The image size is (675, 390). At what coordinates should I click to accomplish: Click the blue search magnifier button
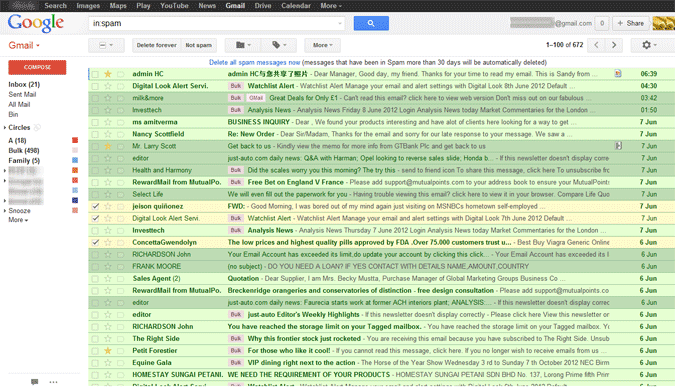pos(371,23)
